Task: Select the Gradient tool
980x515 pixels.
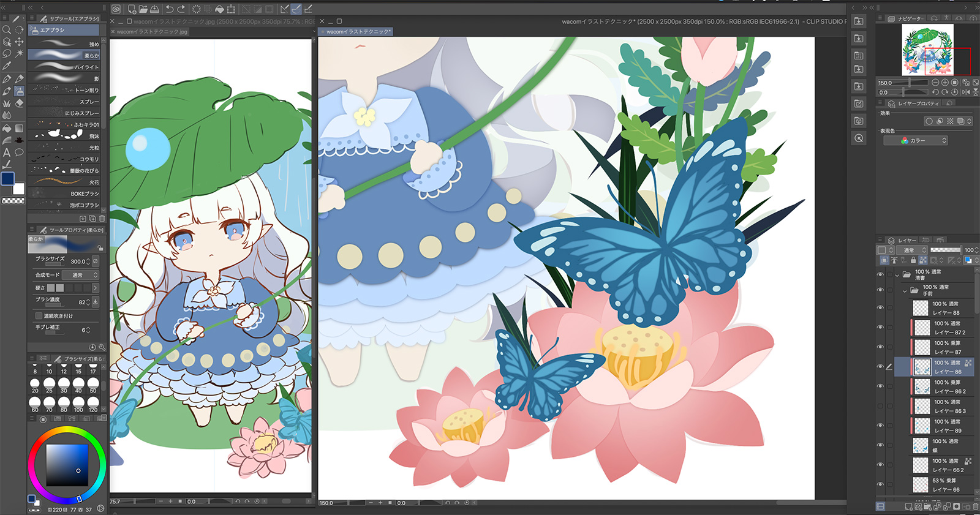Action: pyautogui.click(x=20, y=128)
